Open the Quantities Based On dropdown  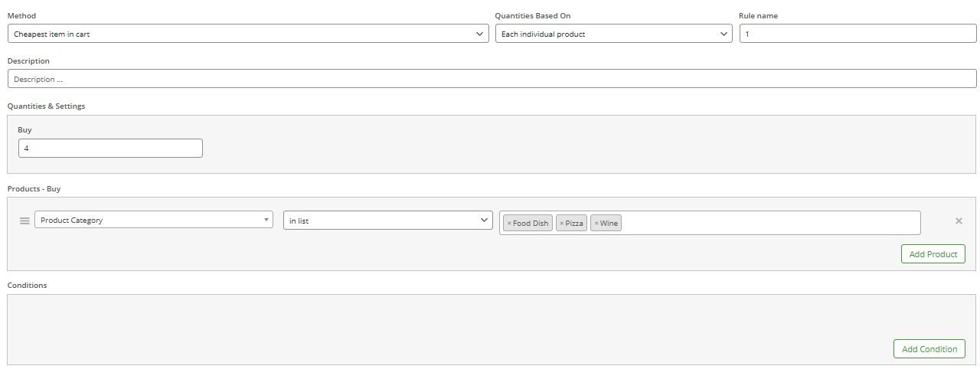614,34
